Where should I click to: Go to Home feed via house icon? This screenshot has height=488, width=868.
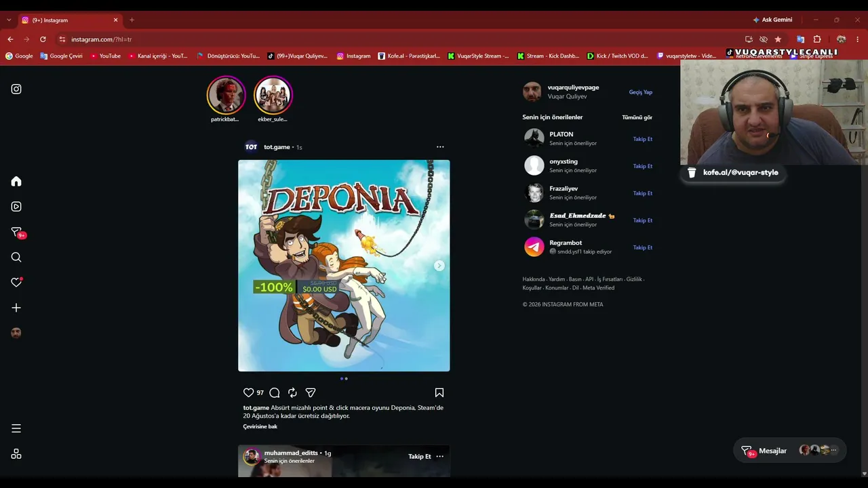pyautogui.click(x=16, y=181)
